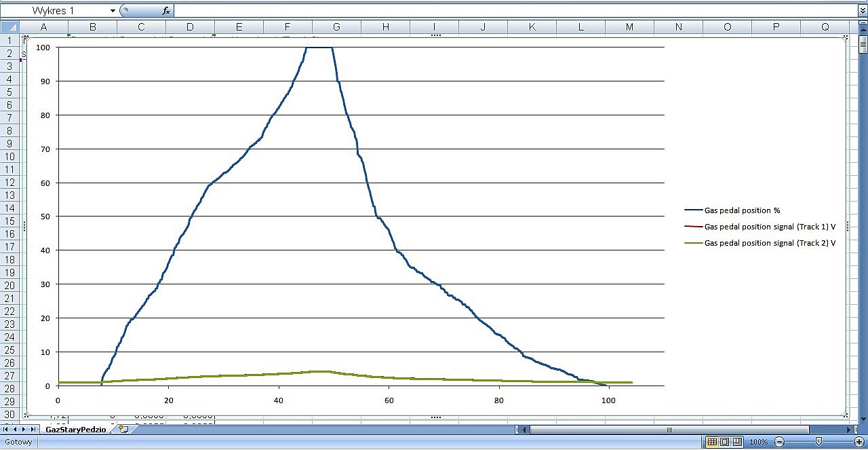This screenshot has width=868, height=450.
Task: Jump to first sheet with navigation arrow
Action: pos(7,430)
